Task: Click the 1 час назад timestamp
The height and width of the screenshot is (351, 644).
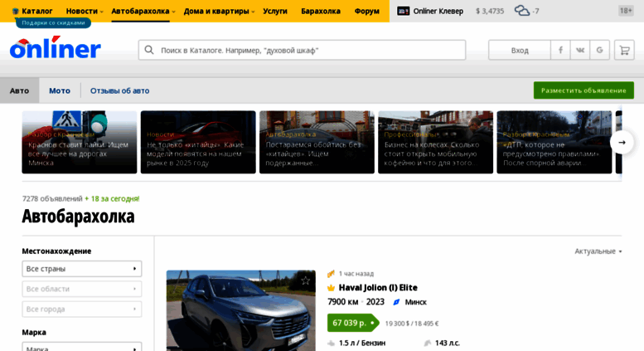Action: (356, 273)
